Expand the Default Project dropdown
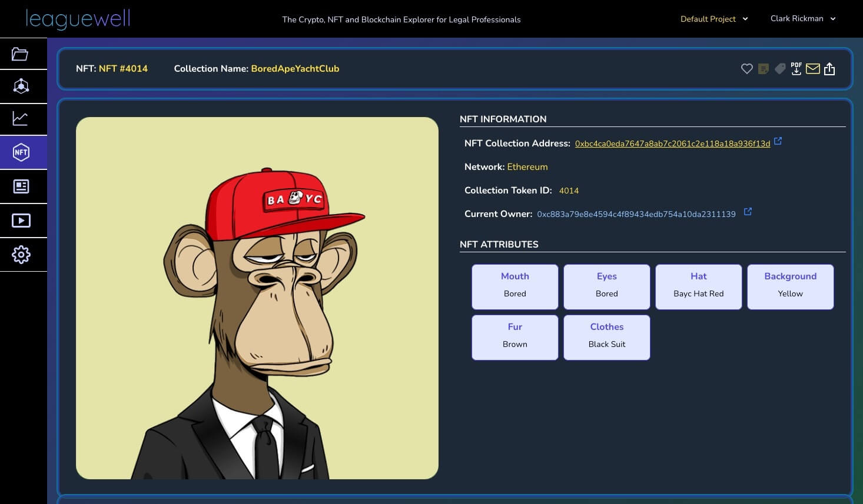863x504 pixels. [x=714, y=19]
